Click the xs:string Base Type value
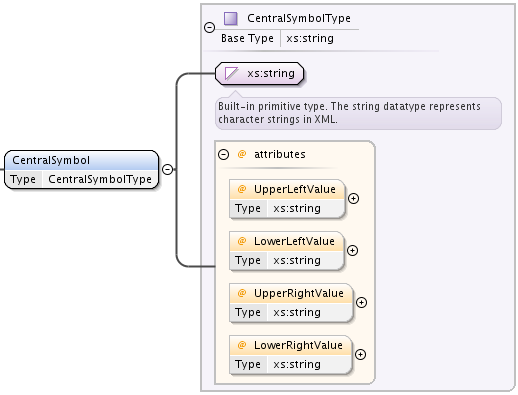Viewport: 518px width, 395px height. click(310, 38)
